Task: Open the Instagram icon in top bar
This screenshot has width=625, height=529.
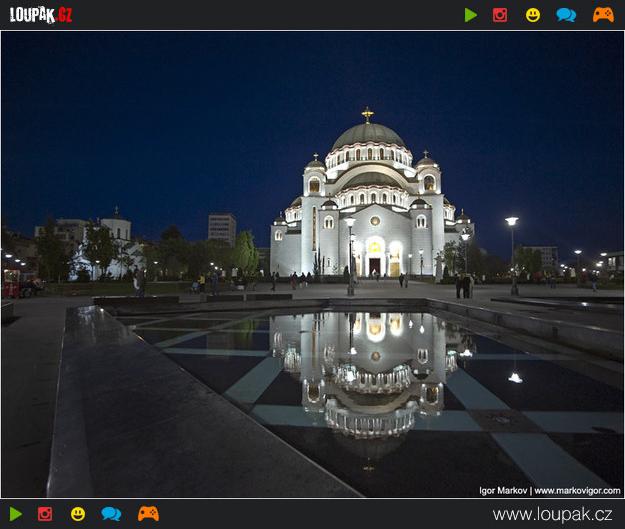Action: [x=500, y=15]
